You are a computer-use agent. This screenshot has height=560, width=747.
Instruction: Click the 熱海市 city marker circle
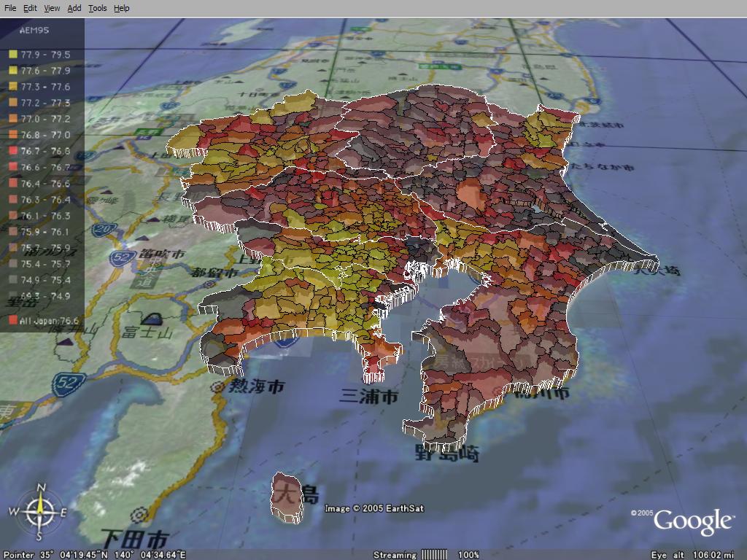217,387
